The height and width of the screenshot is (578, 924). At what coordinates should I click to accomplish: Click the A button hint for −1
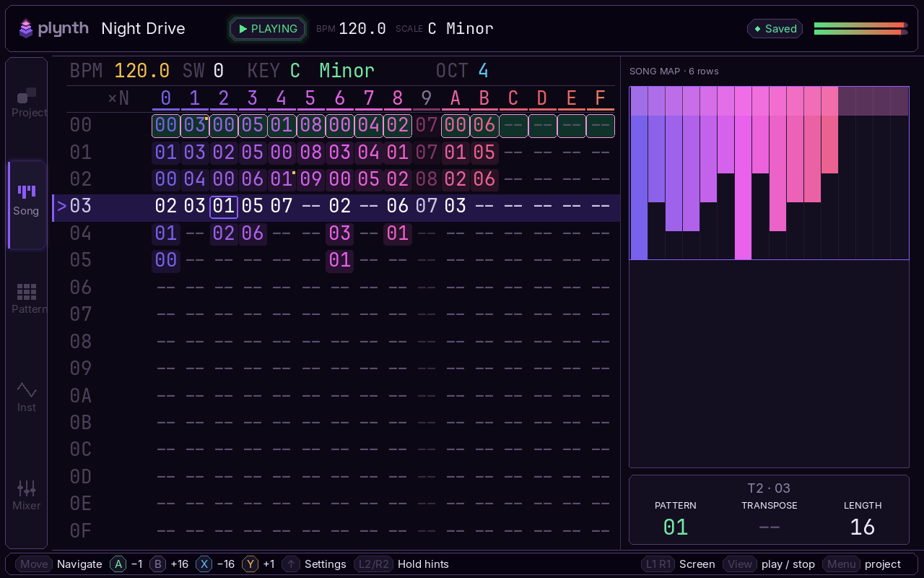pos(118,564)
